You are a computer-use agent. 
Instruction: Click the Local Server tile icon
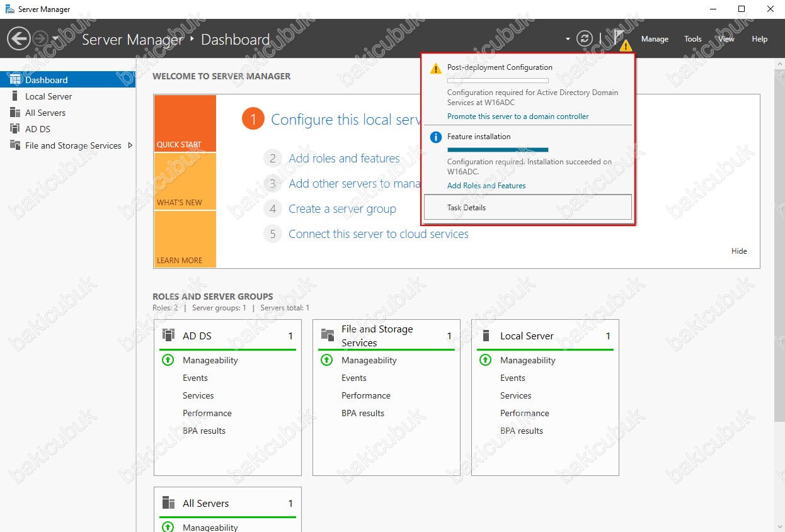[485, 335]
